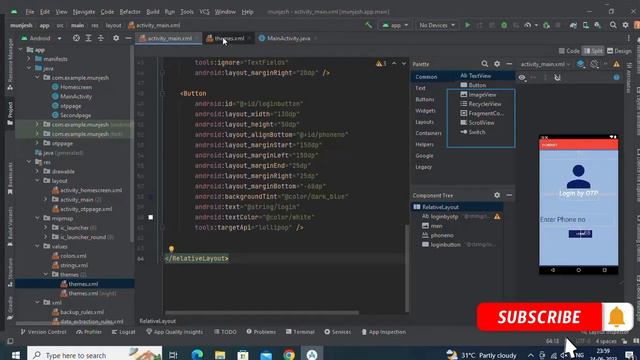The width and height of the screenshot is (640, 360).
Task: Search the Palette with magnifier icon
Action: 484,64
